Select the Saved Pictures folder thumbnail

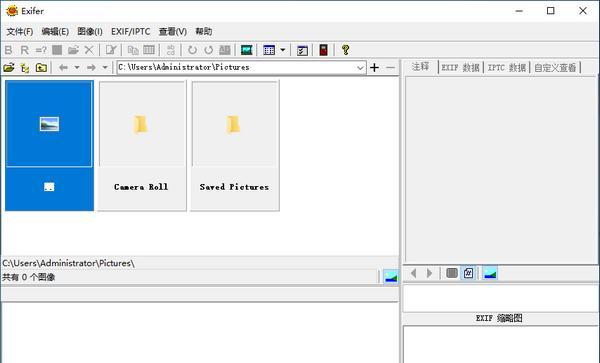[x=235, y=145]
